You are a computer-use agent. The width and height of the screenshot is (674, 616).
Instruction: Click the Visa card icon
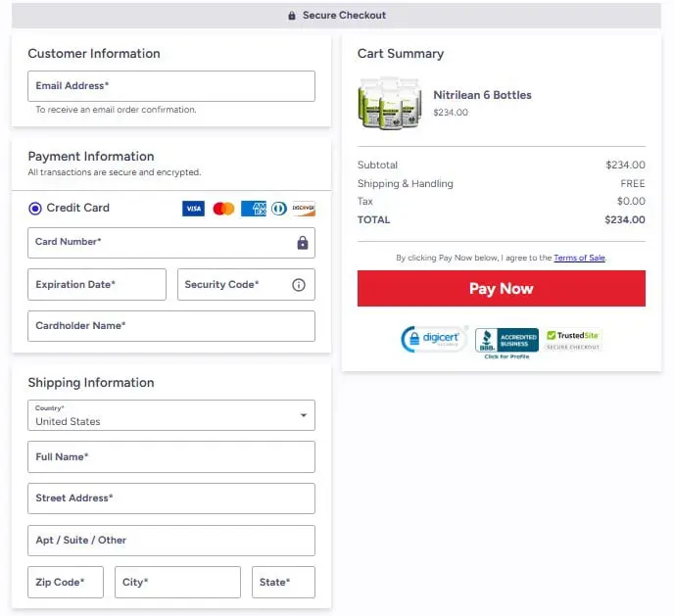[193, 209]
